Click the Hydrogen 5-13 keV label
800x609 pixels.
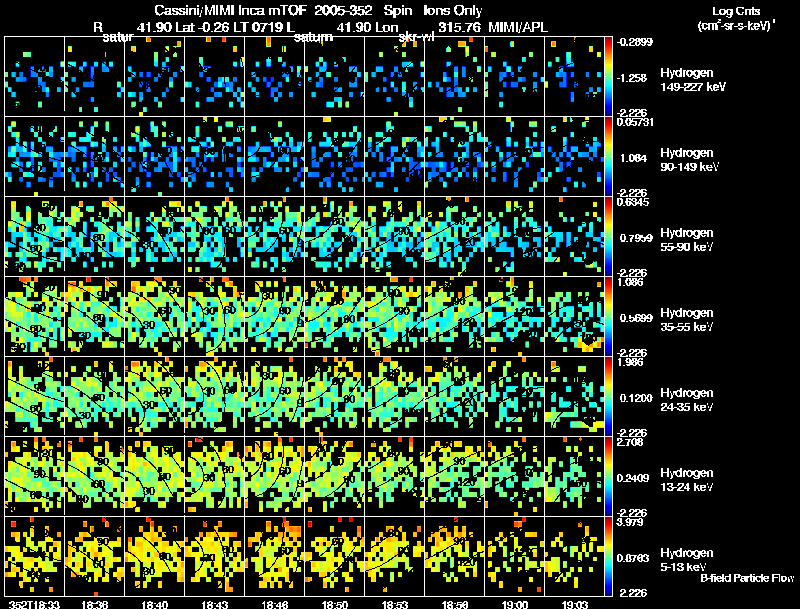tap(687, 560)
